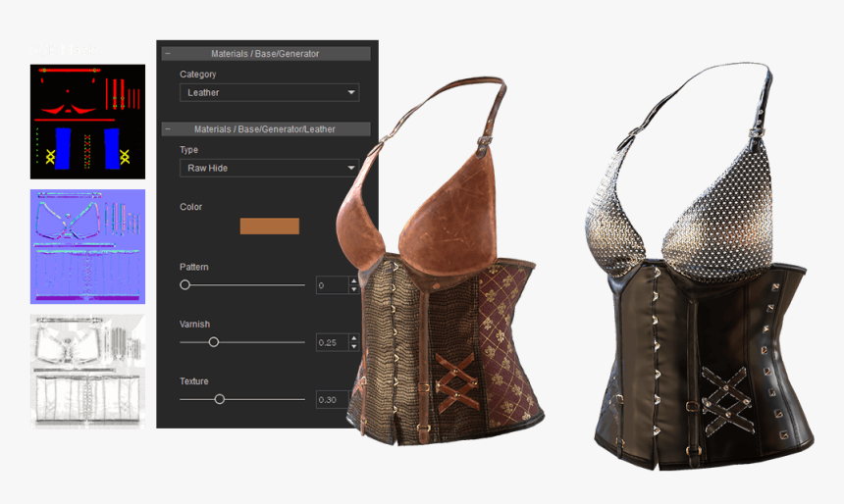Click the Pattern value field
844x504 pixels.
point(333,285)
